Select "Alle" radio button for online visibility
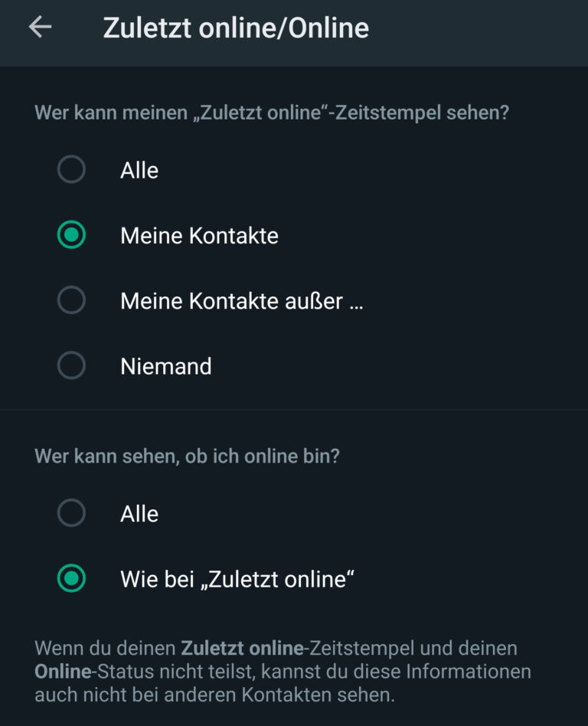 [71, 513]
